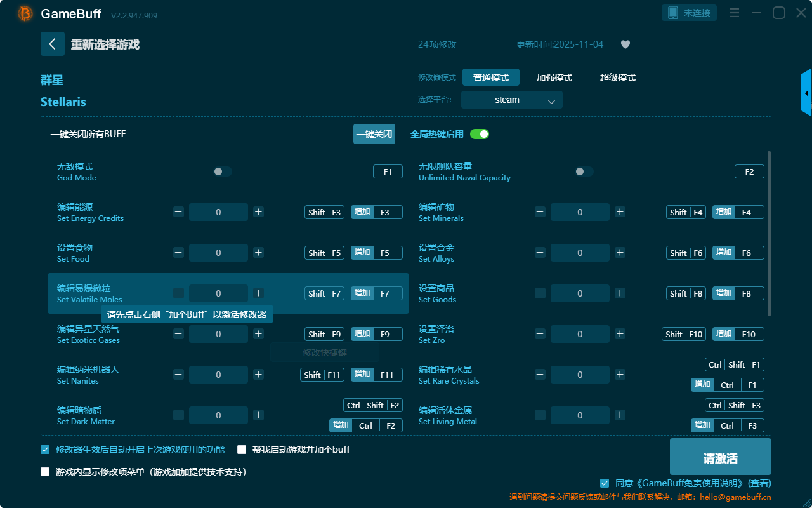The height and width of the screenshot is (508, 812).
Task: Select the 超级模式 tab
Action: 617,77
